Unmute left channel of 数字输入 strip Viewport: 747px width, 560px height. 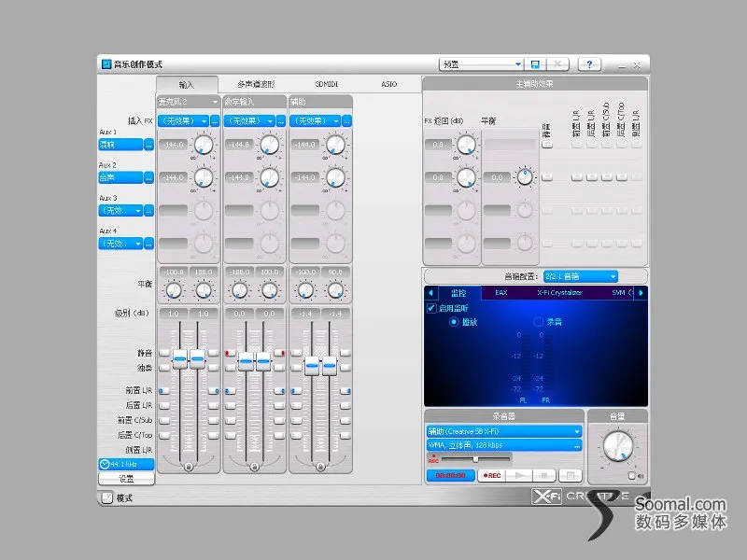pos(230,353)
